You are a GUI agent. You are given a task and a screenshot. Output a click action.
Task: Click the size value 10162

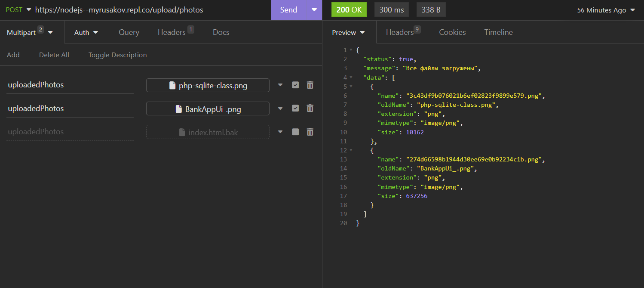coord(415,132)
